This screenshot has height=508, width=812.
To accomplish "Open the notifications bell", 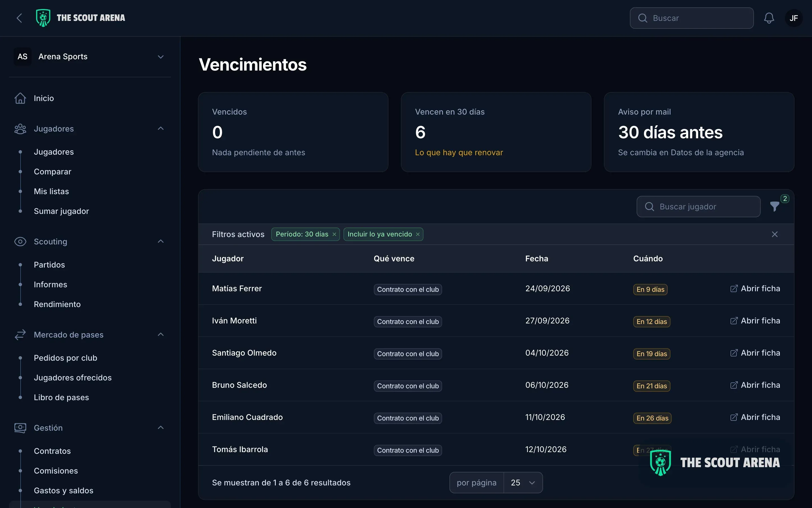I will (x=769, y=18).
